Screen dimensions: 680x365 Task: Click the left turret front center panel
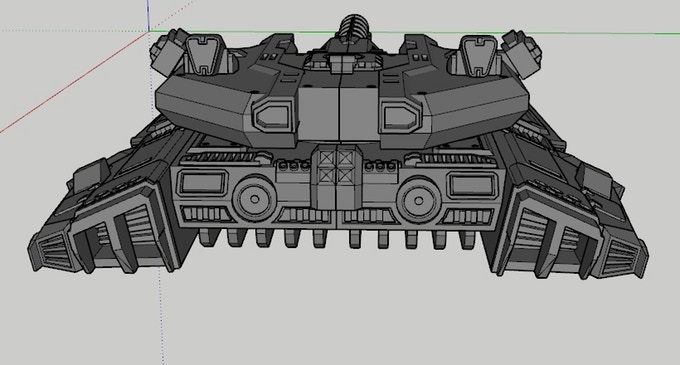coord(318,115)
